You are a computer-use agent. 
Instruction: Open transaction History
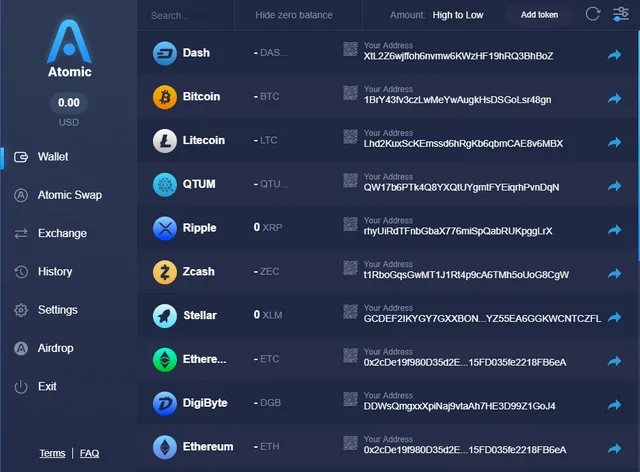point(43,272)
